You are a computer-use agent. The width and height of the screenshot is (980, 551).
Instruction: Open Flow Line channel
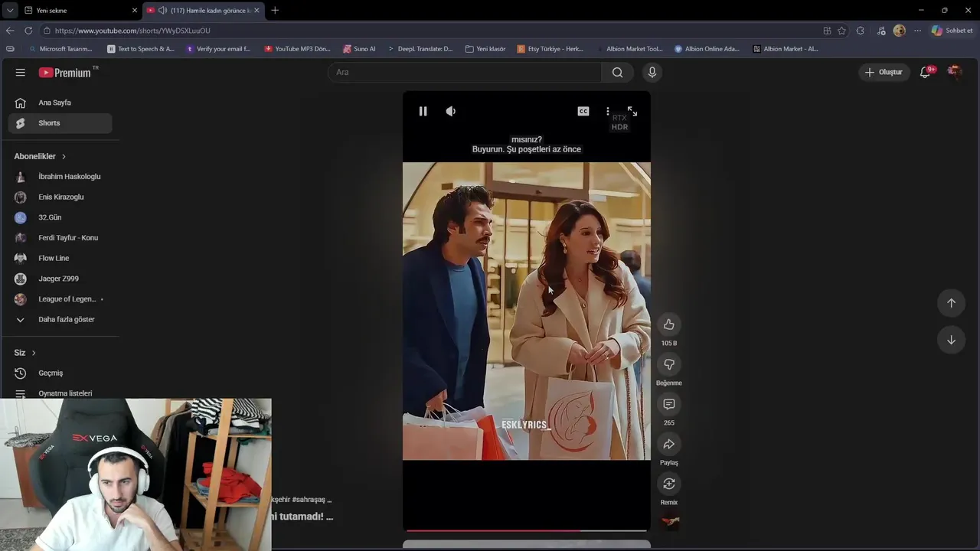point(60,258)
